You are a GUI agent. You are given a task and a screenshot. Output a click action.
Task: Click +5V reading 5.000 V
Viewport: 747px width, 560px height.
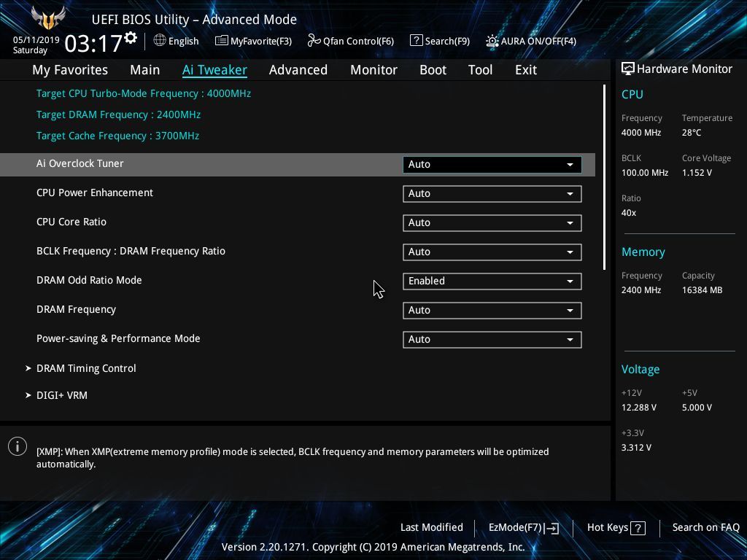[697, 408]
